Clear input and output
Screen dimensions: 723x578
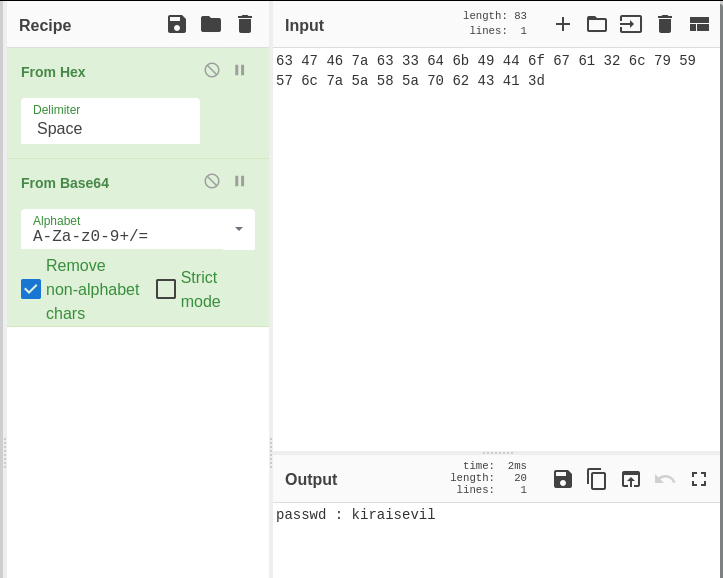(665, 24)
